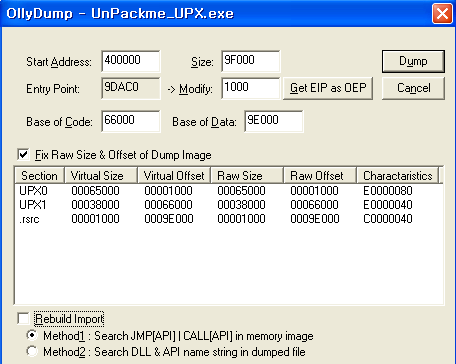Viewport: 456px width, 364px height.
Task: Click the Base of Code field
Action: tap(131, 121)
